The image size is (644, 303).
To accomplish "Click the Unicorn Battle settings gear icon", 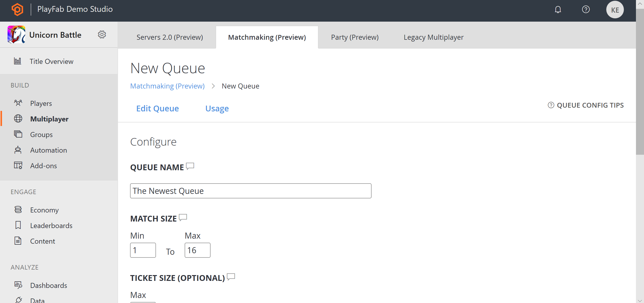I will [102, 34].
